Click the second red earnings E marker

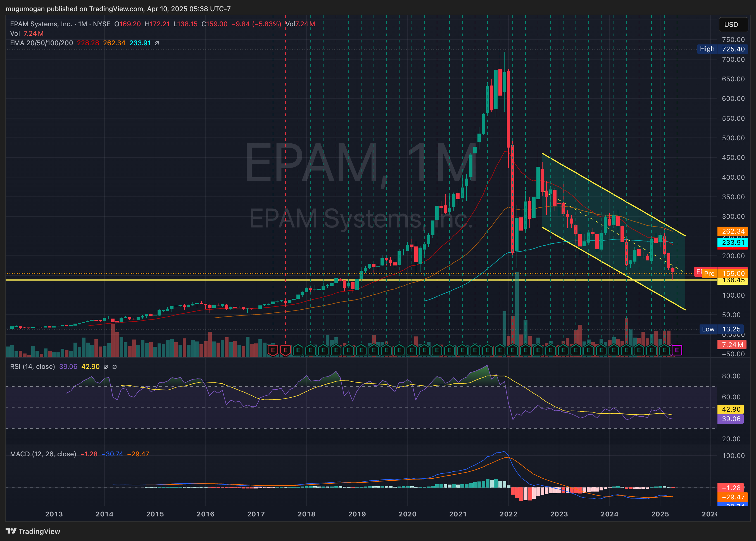(286, 350)
